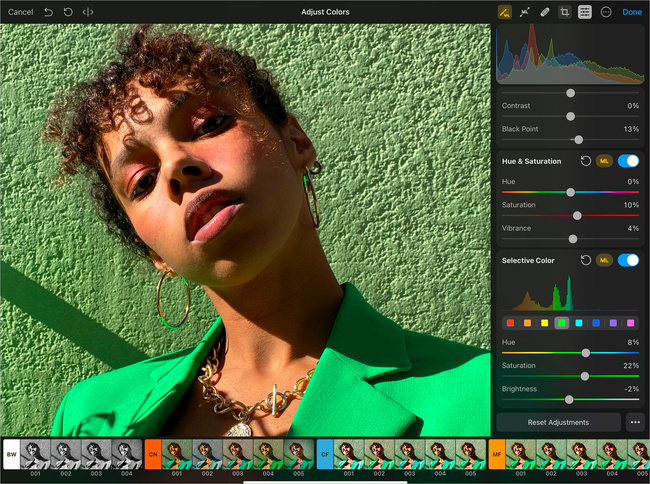Toggle the before/after compare icon
The image size is (650, 484).
[x=88, y=12]
